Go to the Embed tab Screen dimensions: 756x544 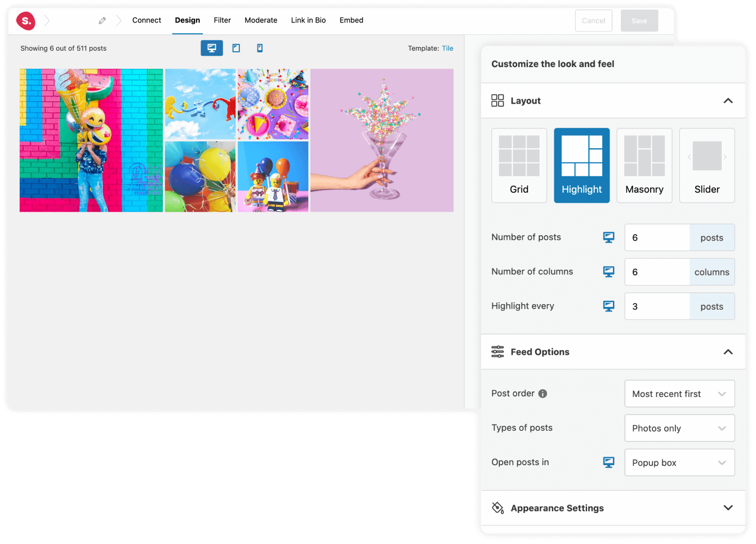pyautogui.click(x=352, y=20)
